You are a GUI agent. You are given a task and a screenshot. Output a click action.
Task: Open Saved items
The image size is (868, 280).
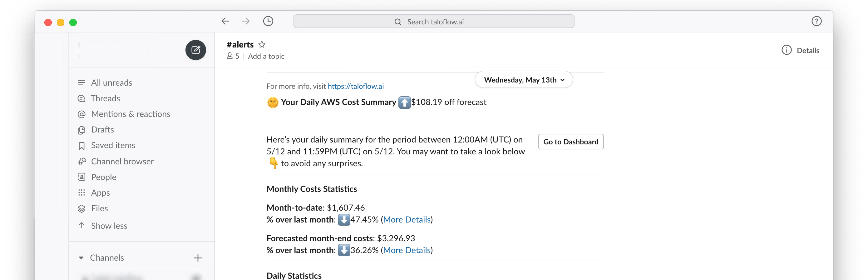pyautogui.click(x=113, y=145)
